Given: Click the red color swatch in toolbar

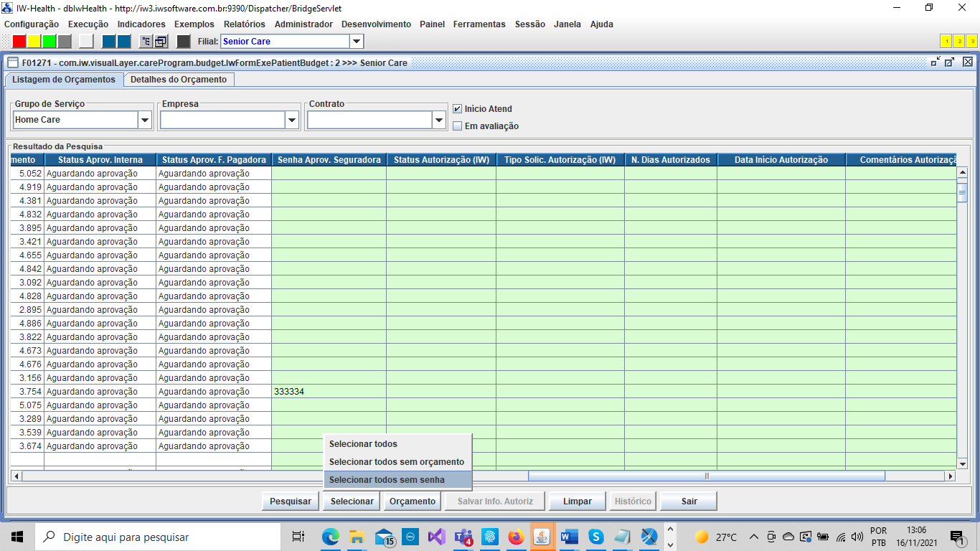Looking at the screenshot, I should coord(19,41).
